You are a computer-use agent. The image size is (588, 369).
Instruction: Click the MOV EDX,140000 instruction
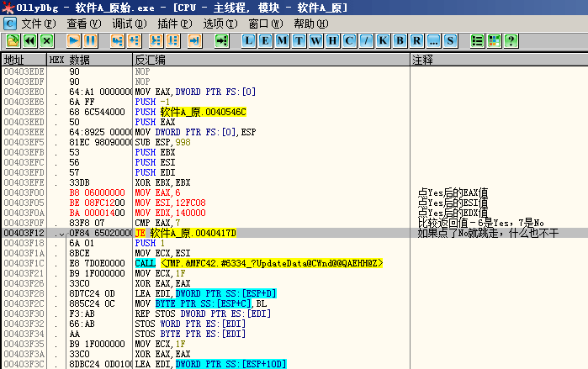[170, 213]
